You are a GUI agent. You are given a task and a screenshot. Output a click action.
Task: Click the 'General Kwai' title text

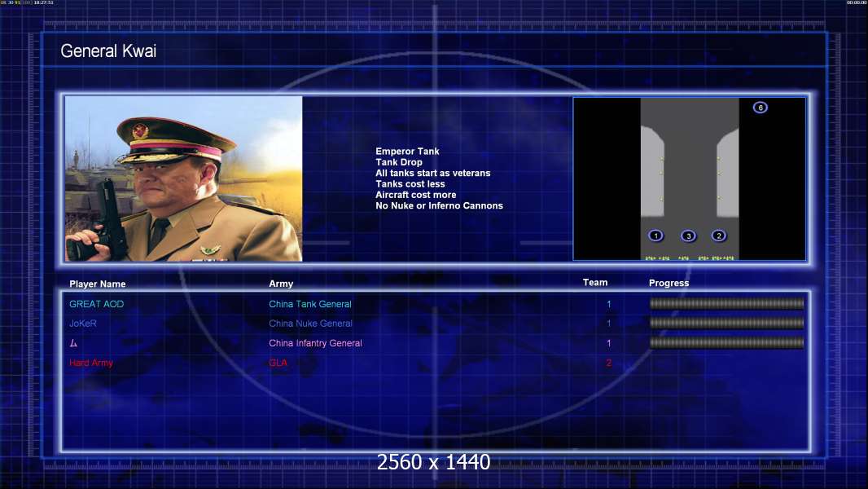pos(108,51)
